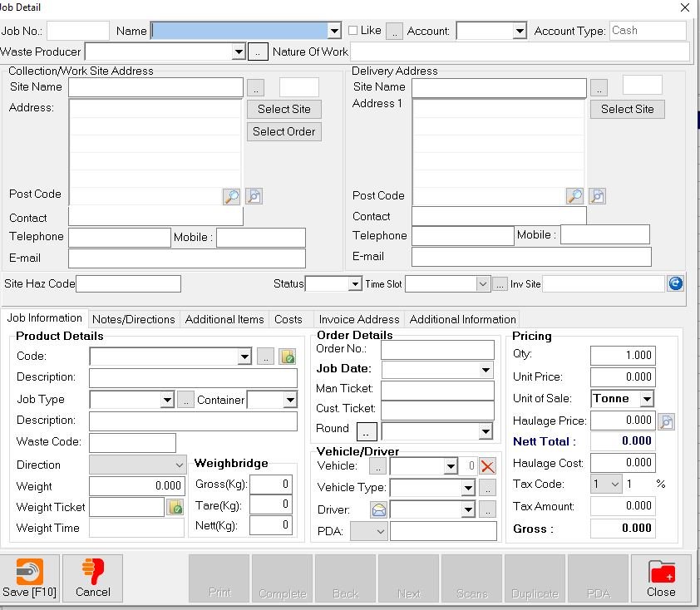The height and width of the screenshot is (610, 700).
Task: Click the Man Ticket input field
Action: click(437, 391)
